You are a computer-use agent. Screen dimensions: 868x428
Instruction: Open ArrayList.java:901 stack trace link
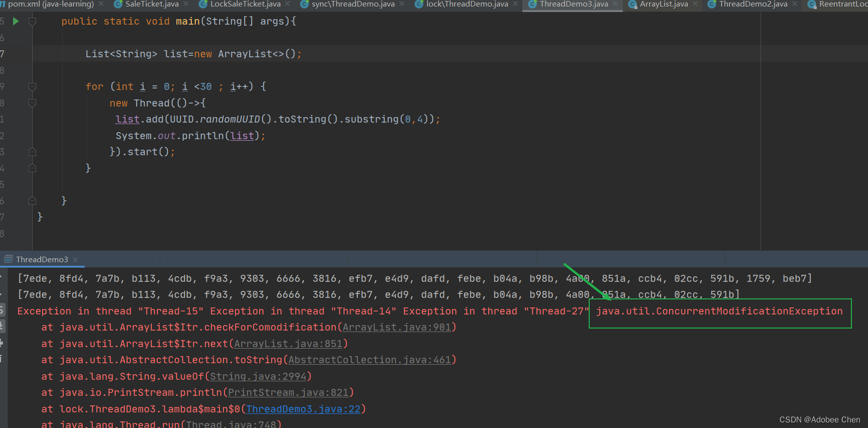397,328
